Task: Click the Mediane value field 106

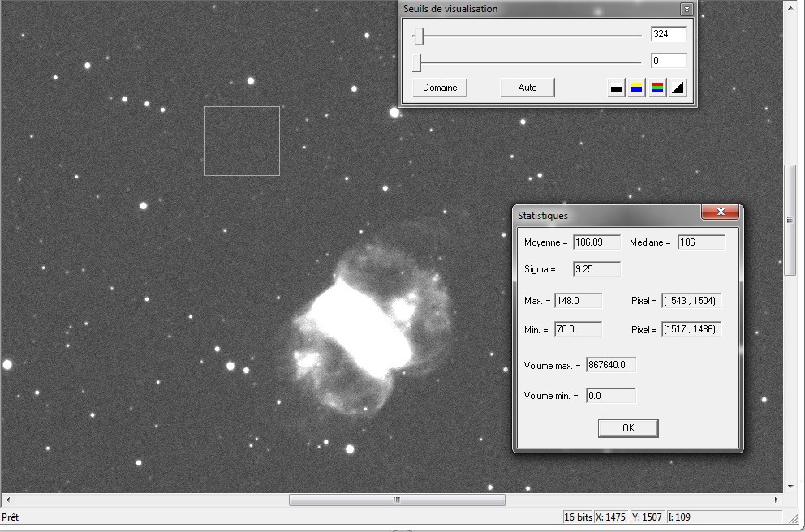Action: click(x=701, y=242)
